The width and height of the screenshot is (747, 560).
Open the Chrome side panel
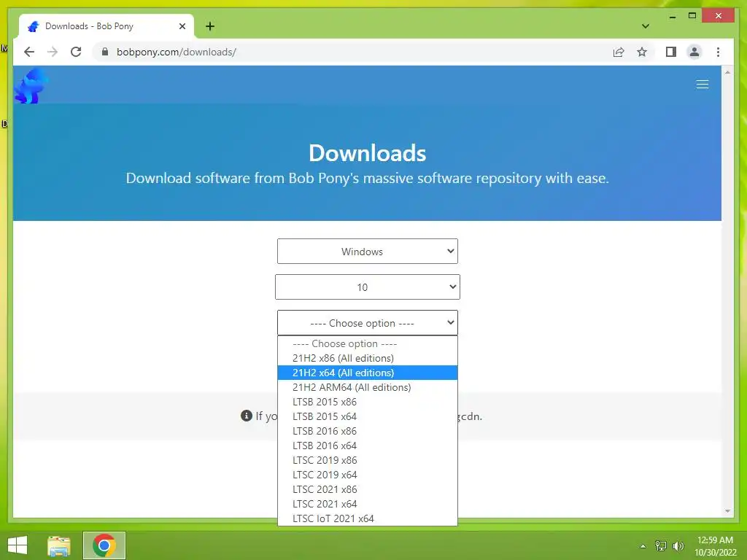point(671,52)
